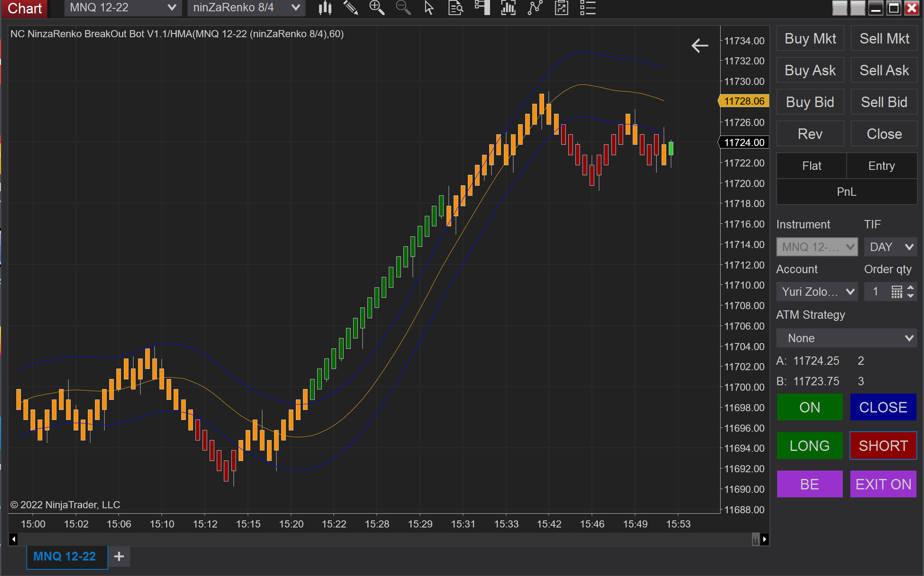Flatten the position with the Flat button
This screenshot has width=924, height=576.
pos(811,166)
